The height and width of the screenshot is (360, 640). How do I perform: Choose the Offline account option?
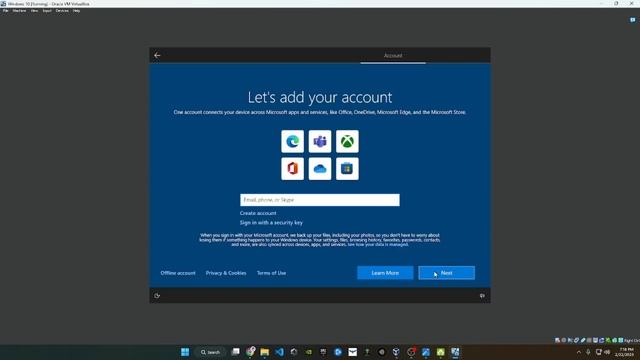178,273
